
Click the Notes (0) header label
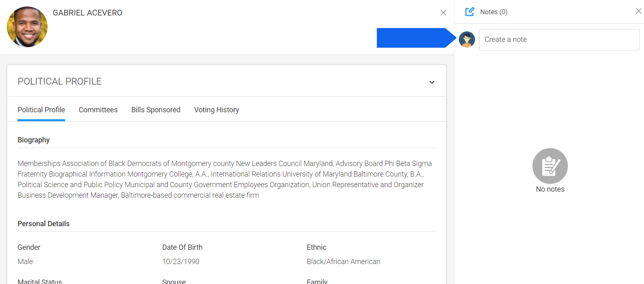[494, 12]
